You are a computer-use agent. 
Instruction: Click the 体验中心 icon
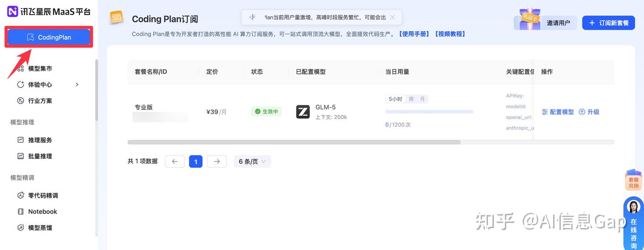point(21,85)
